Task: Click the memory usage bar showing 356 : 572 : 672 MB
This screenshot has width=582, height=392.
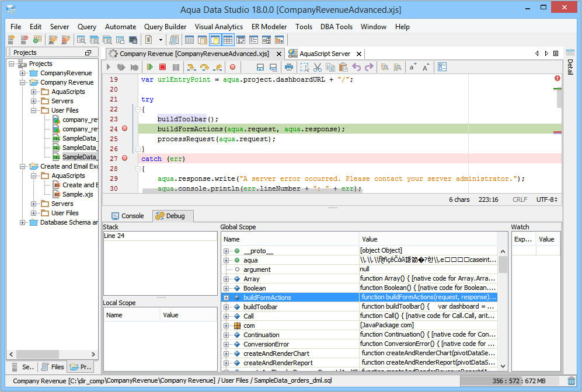Action: pyautogui.click(x=513, y=381)
